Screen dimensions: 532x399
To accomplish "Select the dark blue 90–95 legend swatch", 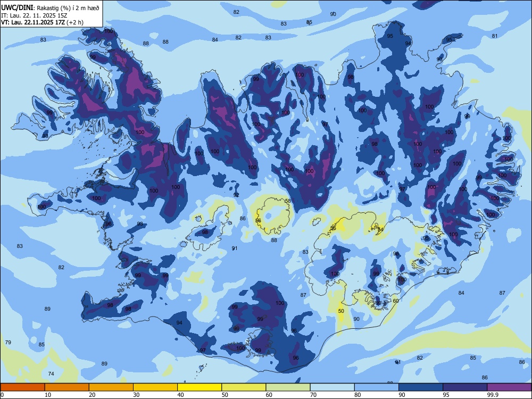I will pyautogui.click(x=421, y=387).
